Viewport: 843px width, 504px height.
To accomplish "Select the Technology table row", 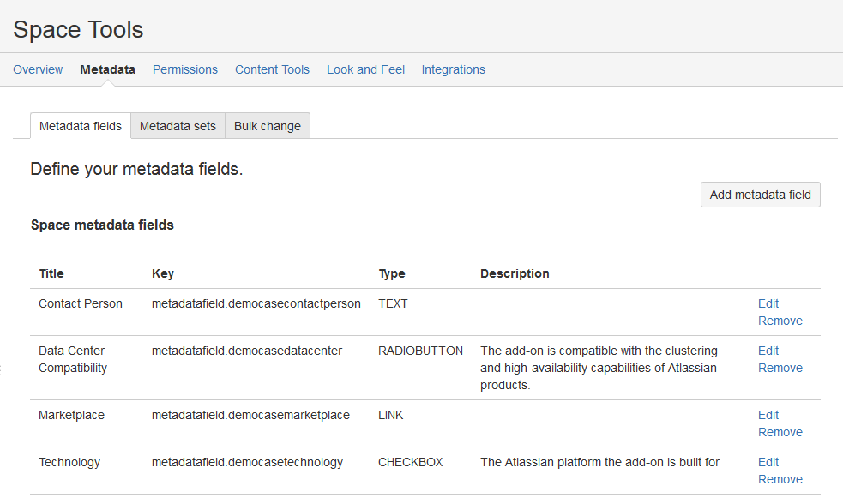I will coord(343,471).
